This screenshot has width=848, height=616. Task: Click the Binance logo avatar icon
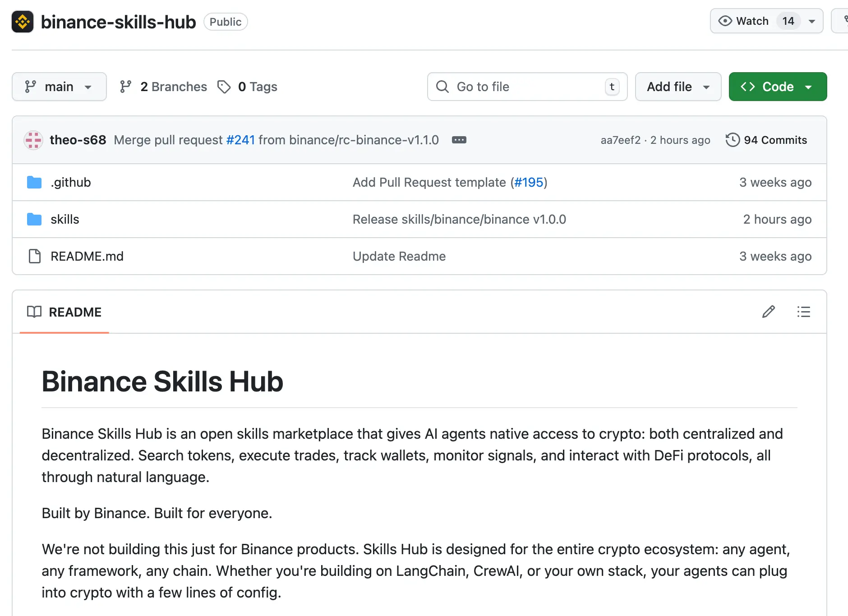click(23, 22)
